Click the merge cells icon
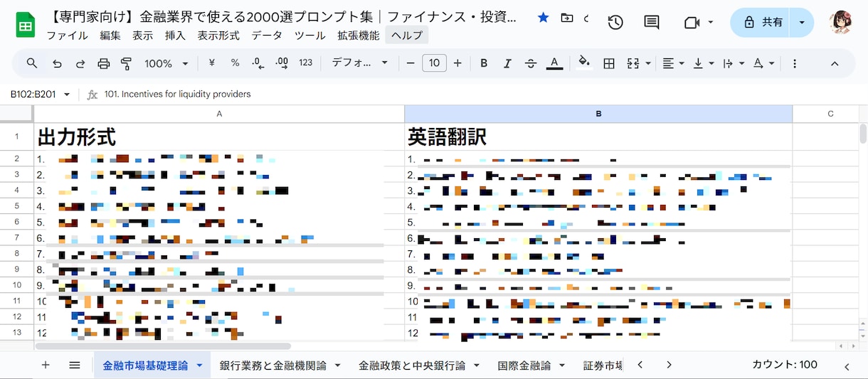 coord(633,63)
